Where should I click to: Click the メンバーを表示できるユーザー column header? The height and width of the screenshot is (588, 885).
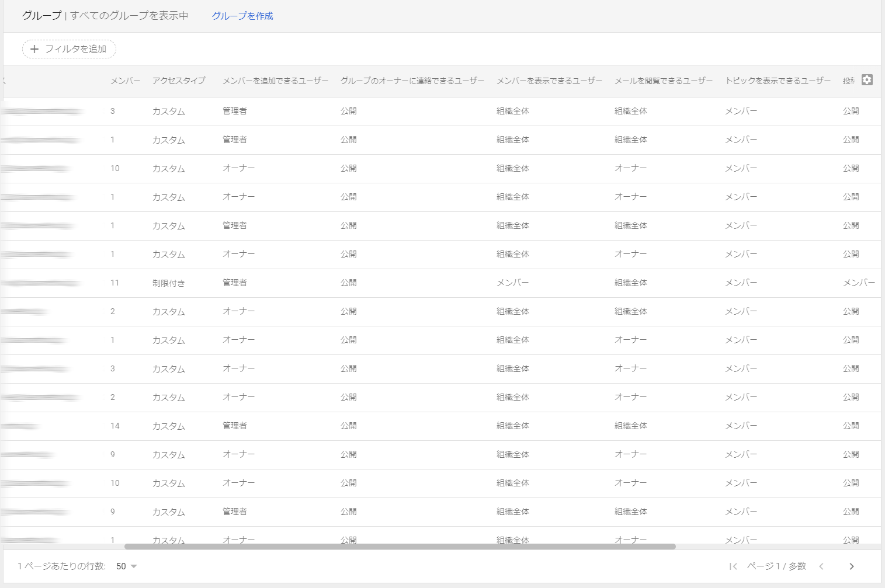549,81
